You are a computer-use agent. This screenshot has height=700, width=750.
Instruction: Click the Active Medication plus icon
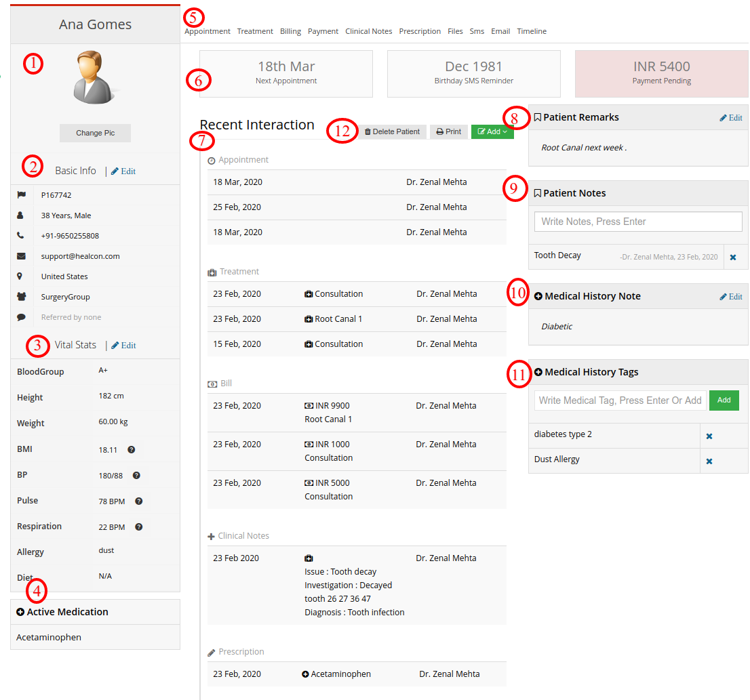[20, 612]
